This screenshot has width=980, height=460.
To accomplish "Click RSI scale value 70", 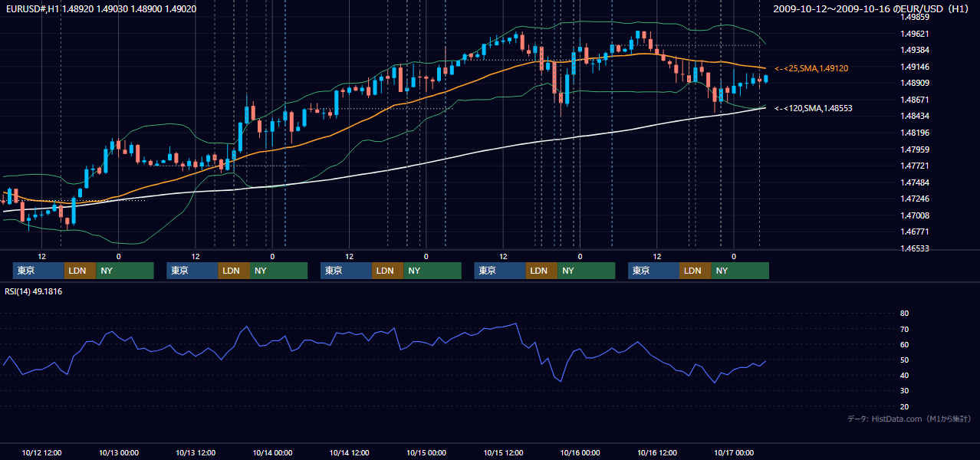I will pos(904,329).
